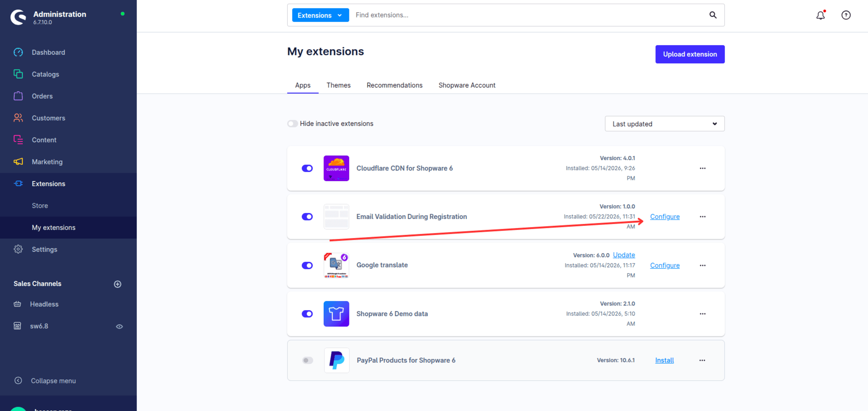Click the Marketing megaphone icon
Viewport: 868px width, 411px height.
click(18, 162)
